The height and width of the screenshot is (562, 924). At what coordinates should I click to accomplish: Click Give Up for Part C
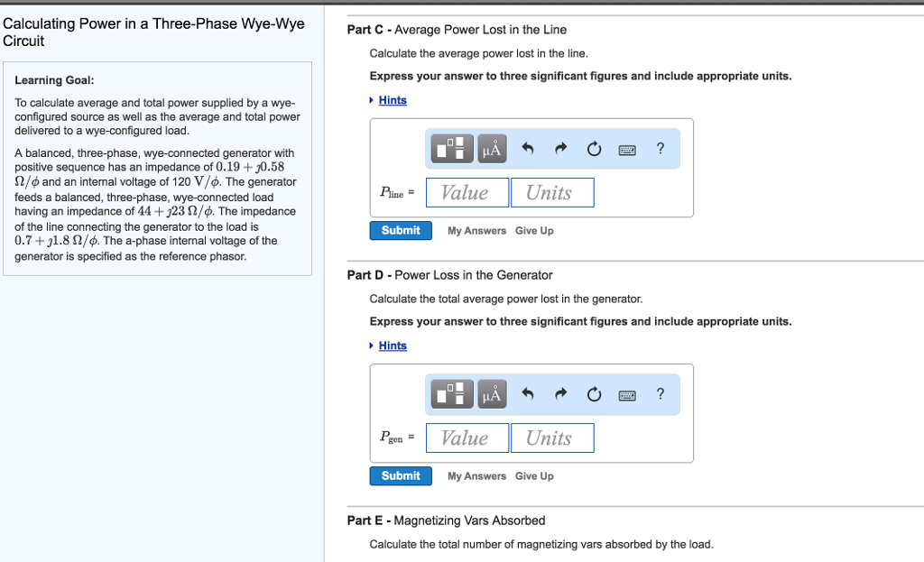[x=534, y=230]
